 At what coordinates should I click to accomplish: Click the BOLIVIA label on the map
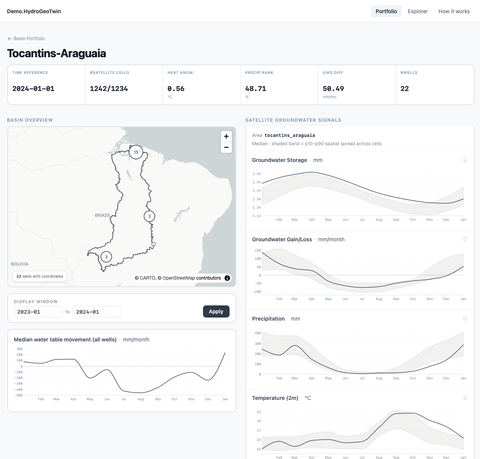[x=20, y=264]
